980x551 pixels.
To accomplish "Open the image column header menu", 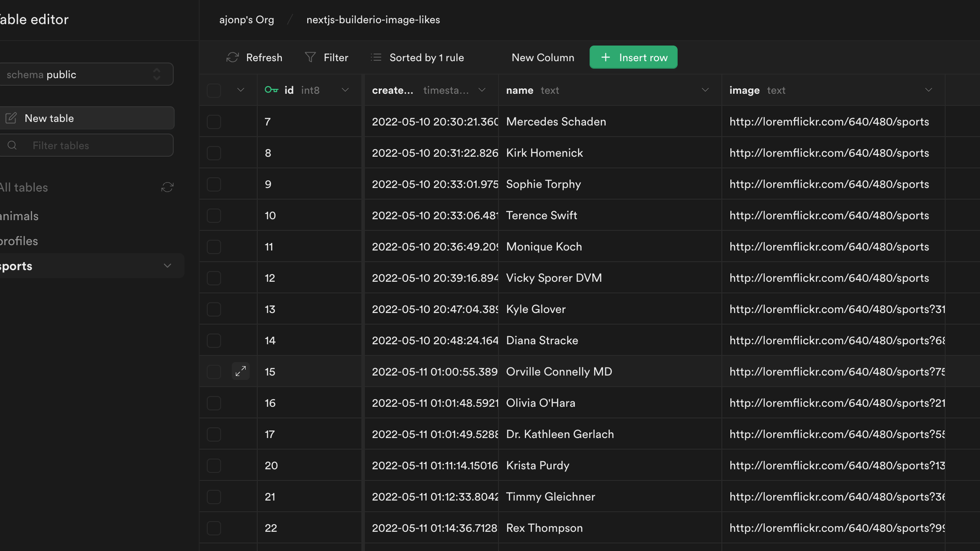I will coord(928,90).
